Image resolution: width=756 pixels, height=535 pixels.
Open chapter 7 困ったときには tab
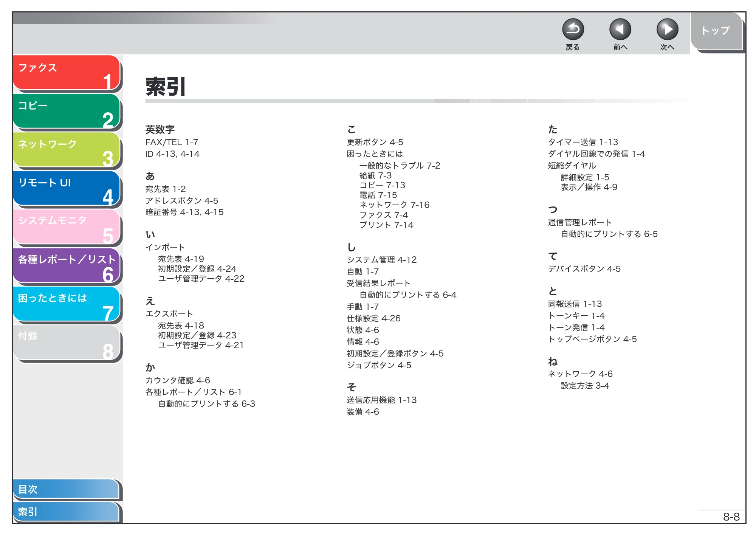pos(67,304)
